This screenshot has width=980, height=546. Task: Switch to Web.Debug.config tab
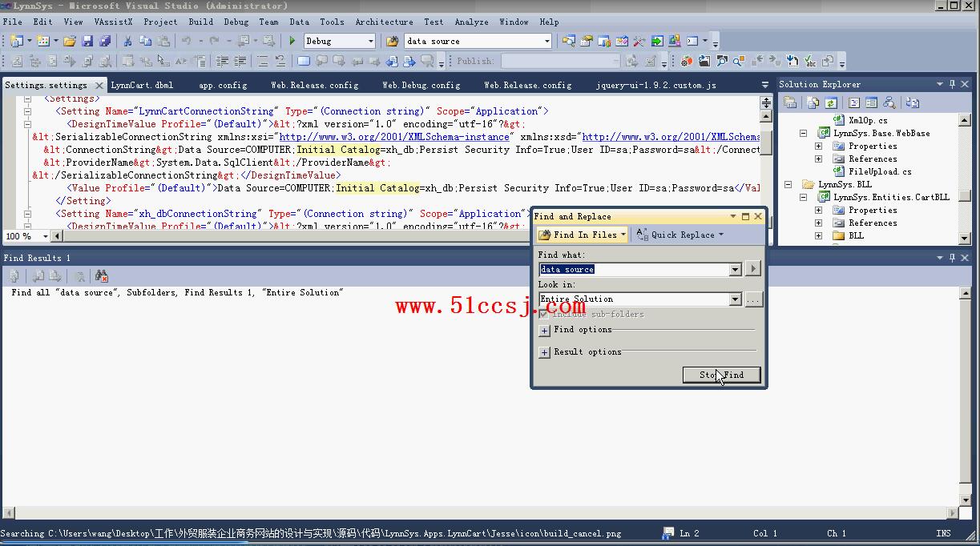(421, 85)
